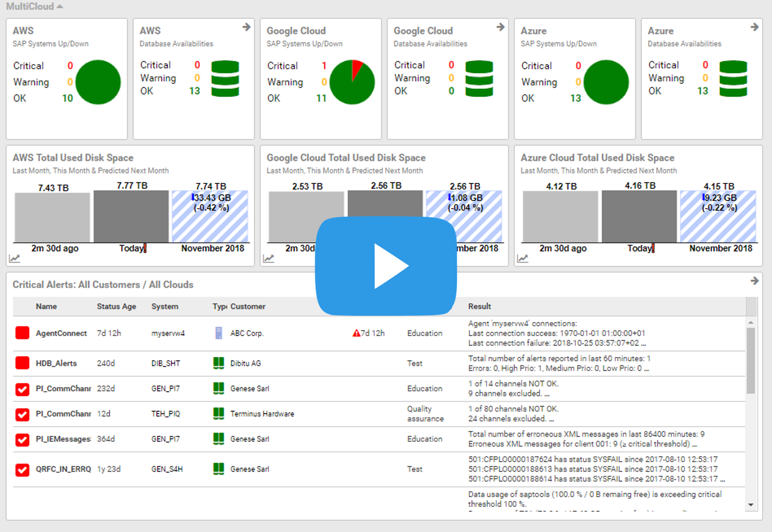Image resolution: width=772 pixels, height=532 pixels.
Task: Collapse the MultiCloud section
Action: (x=58, y=6)
